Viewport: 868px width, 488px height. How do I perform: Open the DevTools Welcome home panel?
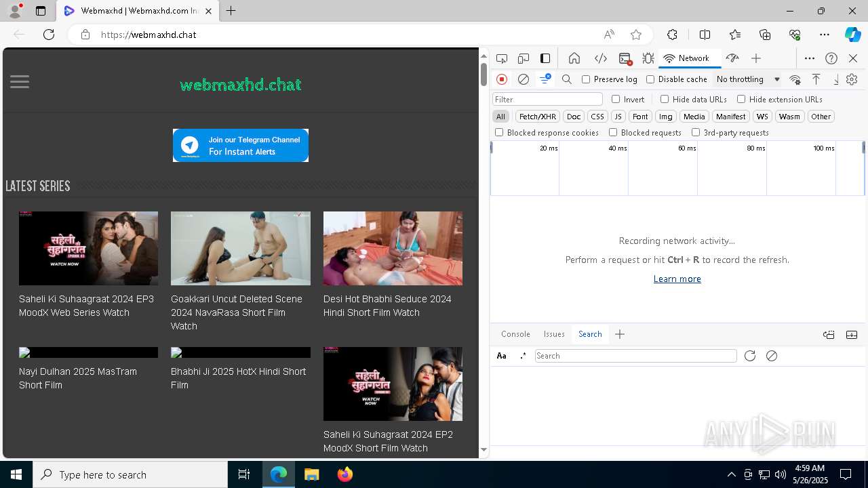tap(574, 58)
